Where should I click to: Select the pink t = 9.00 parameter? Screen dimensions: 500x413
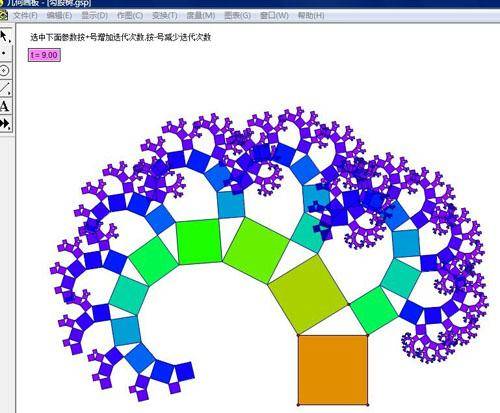tap(44, 55)
